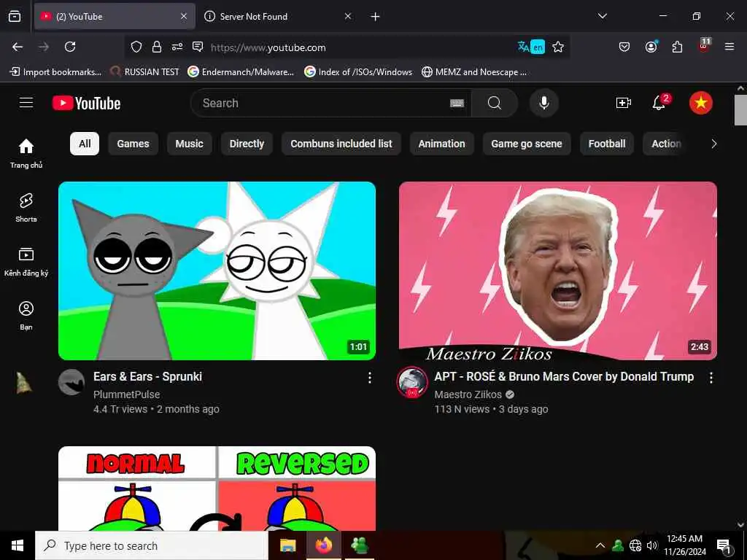Viewport: 747px width, 560px height.
Task: Open a new browser tab
Action: [x=376, y=17]
